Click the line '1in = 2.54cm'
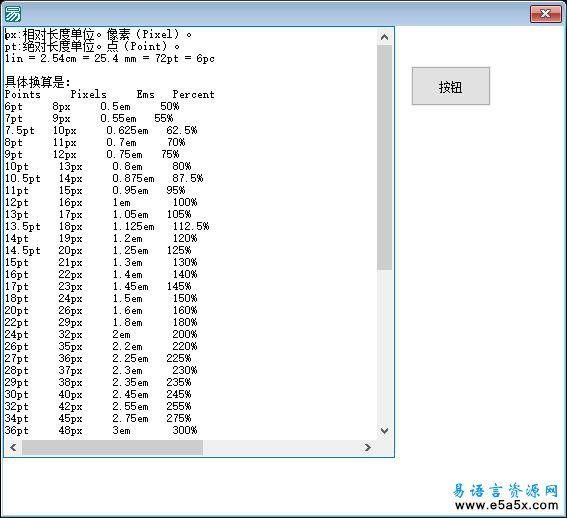Viewport: 567px width, 518px height. point(110,58)
